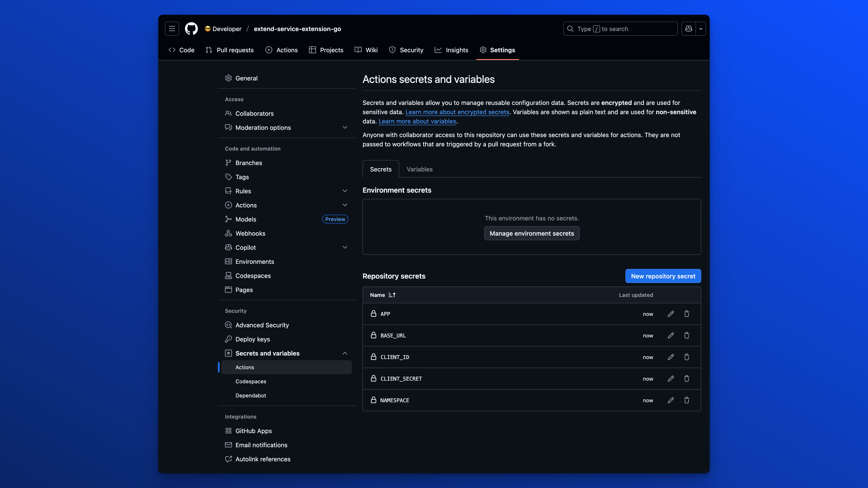Edit the CLIENT_SECRET secret pencil icon
The height and width of the screenshot is (488, 868).
pyautogui.click(x=671, y=378)
